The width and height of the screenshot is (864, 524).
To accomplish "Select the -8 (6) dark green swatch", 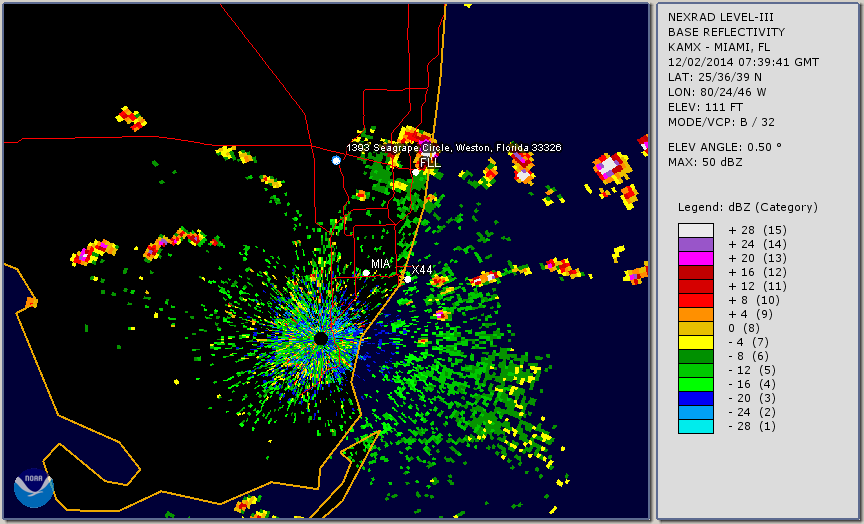I will click(696, 356).
